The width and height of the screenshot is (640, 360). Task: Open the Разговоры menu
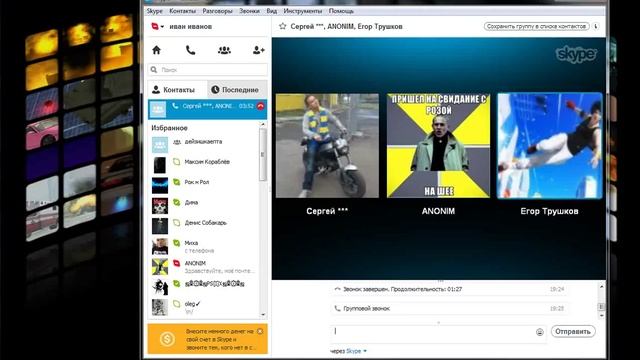click(x=218, y=11)
